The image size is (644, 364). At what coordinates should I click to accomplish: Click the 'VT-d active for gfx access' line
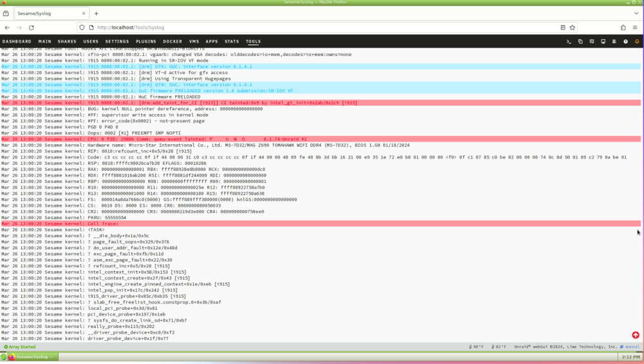pyautogui.click(x=321, y=72)
